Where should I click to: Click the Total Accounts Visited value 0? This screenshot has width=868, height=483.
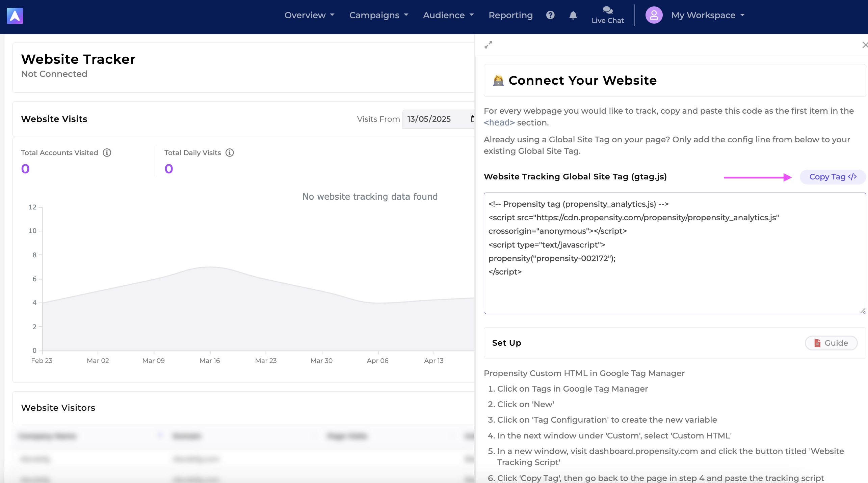pos(25,169)
